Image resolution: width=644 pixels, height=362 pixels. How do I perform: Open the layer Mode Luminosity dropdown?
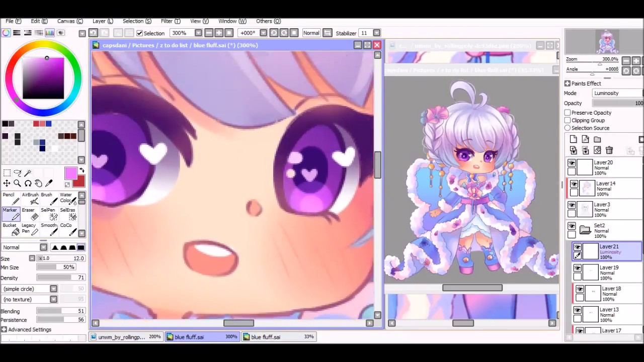click(617, 93)
